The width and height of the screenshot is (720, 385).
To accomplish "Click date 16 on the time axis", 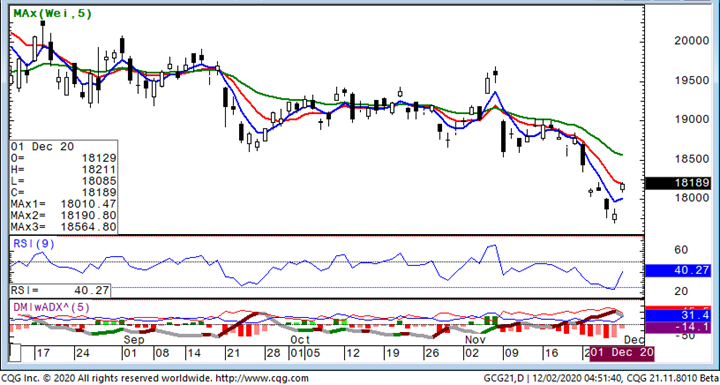I will (551, 354).
